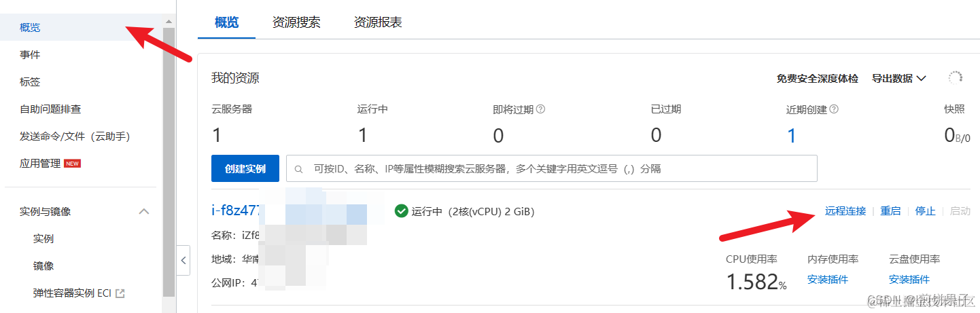Switch to the 资源搜索 tab
Image resolution: width=980 pixels, height=313 pixels.
296,22
